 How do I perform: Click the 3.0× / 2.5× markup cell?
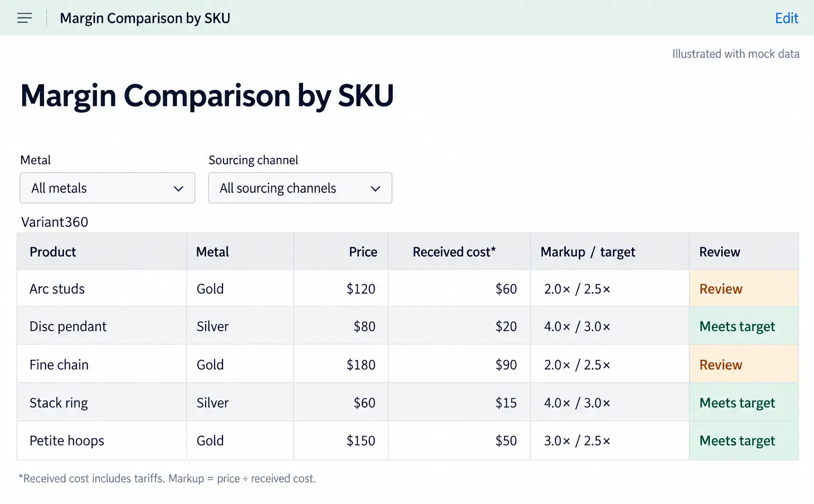(x=610, y=440)
